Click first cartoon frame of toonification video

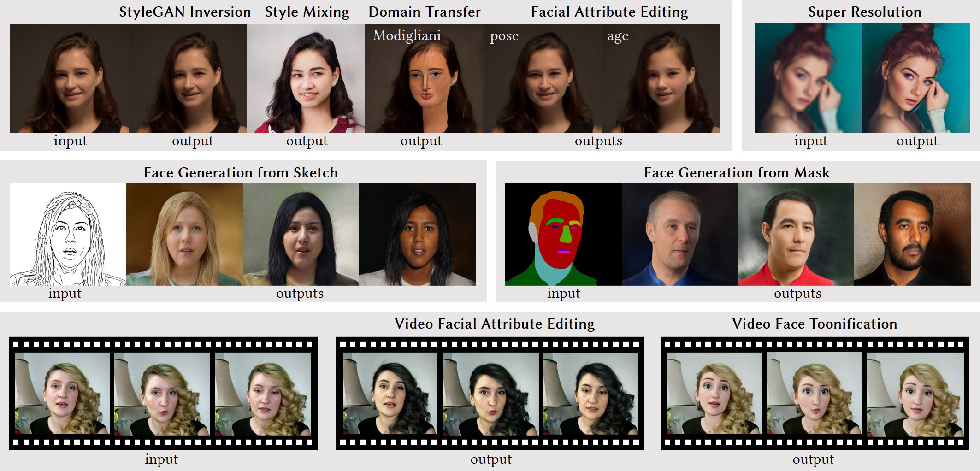coord(714,394)
